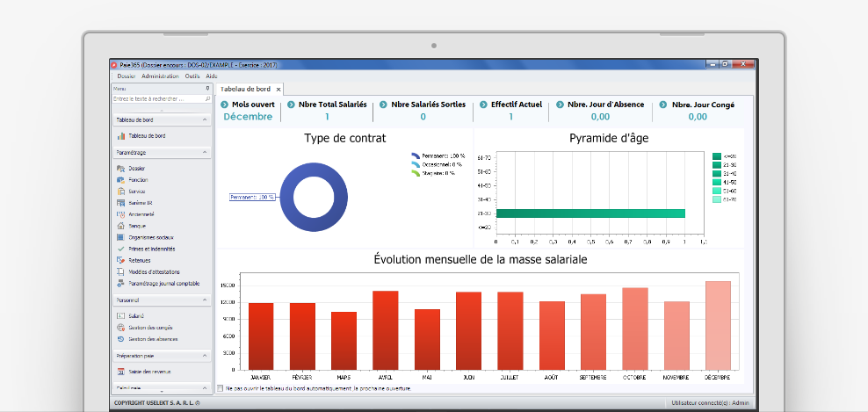
Task: Open the Modèles d'attestations icon
Action: click(x=120, y=272)
